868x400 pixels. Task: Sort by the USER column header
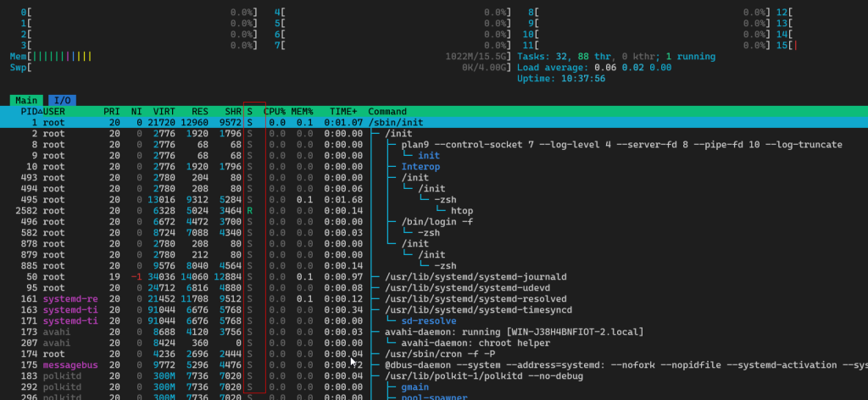[x=53, y=111]
